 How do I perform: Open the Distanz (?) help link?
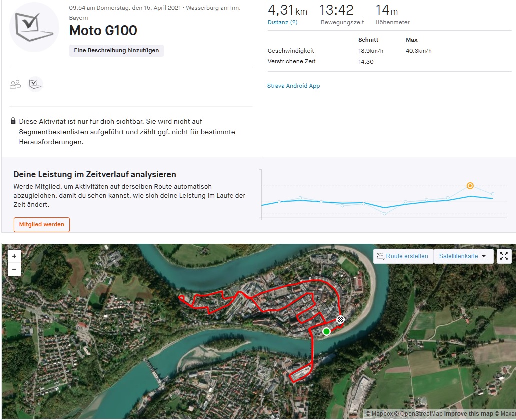[282, 22]
